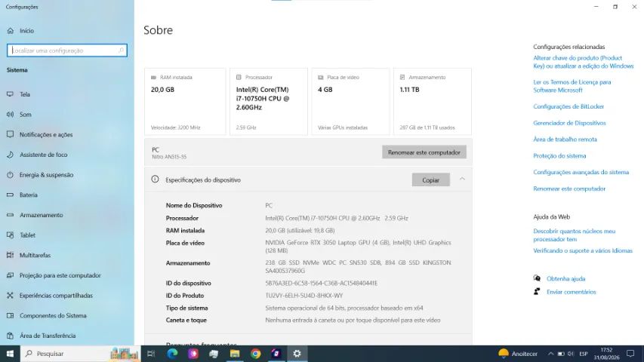Click the Localizar uma configuração search box

tap(67, 51)
